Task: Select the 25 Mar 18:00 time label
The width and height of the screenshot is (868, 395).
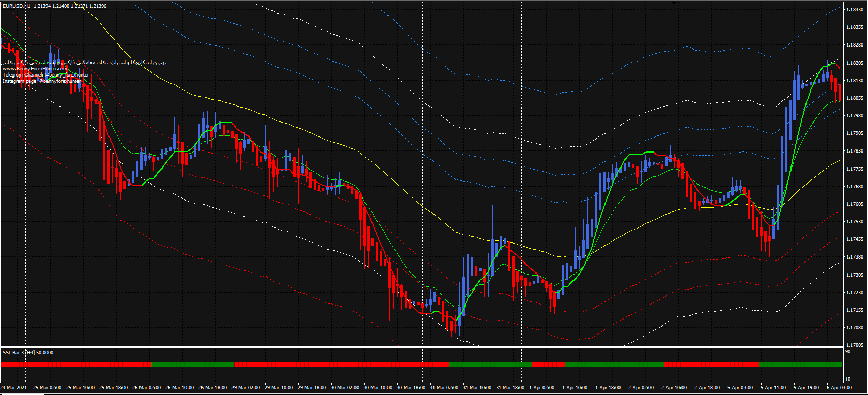Action: (113, 387)
